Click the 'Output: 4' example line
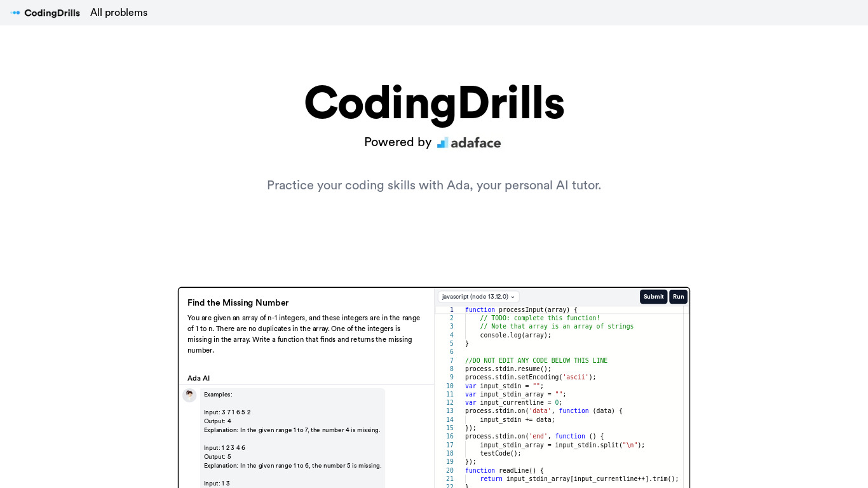 click(217, 421)
